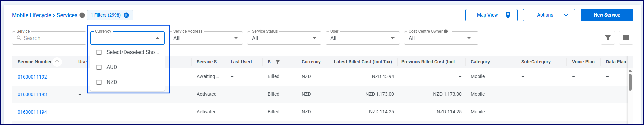Click the info icon beside Services title
644x125 pixels.
coord(82,15)
